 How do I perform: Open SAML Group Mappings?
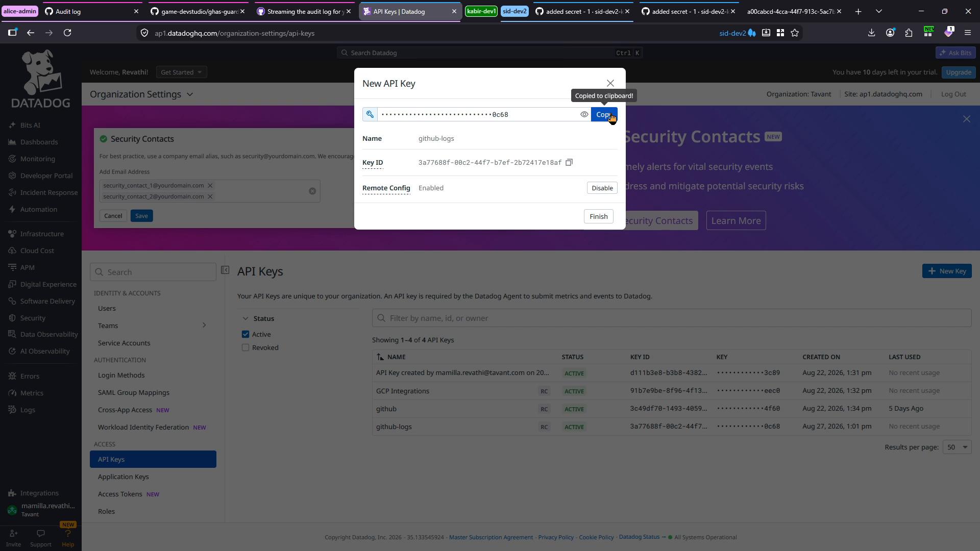tap(133, 392)
